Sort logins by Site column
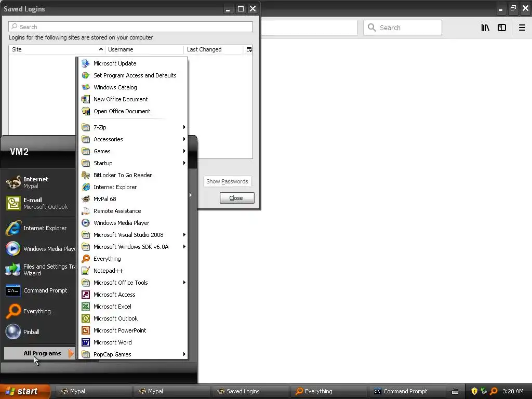 tap(57, 49)
